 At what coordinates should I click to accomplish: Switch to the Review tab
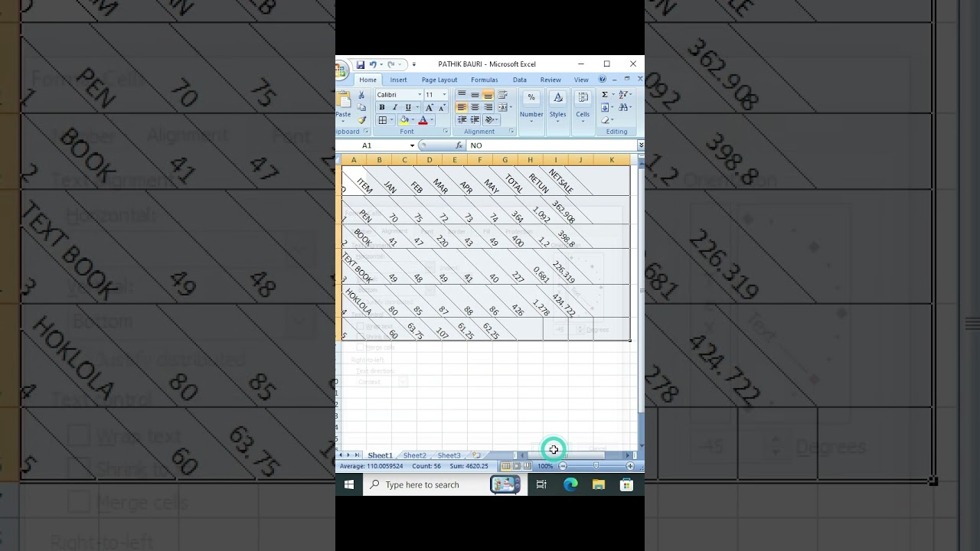click(550, 80)
